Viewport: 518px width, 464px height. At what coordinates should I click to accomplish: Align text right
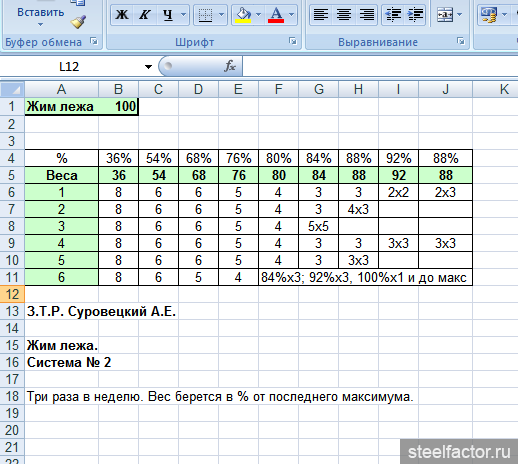pos(366,15)
